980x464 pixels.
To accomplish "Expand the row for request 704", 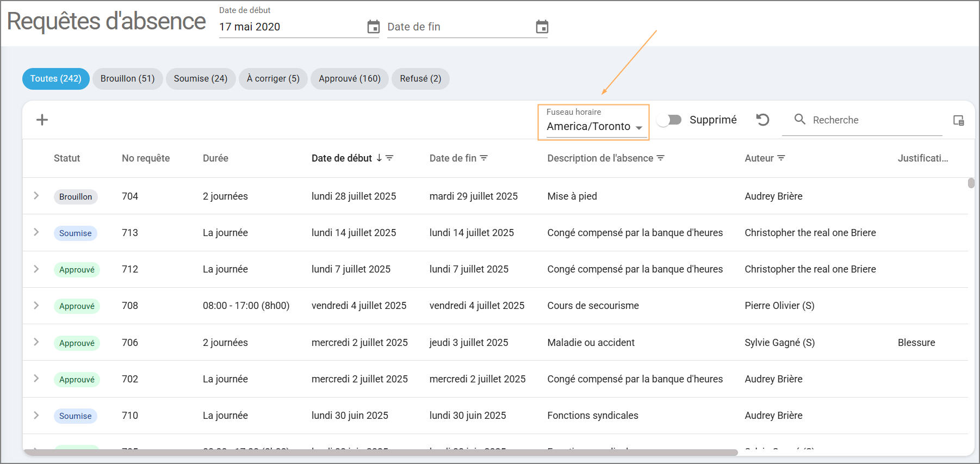I will 36,196.
